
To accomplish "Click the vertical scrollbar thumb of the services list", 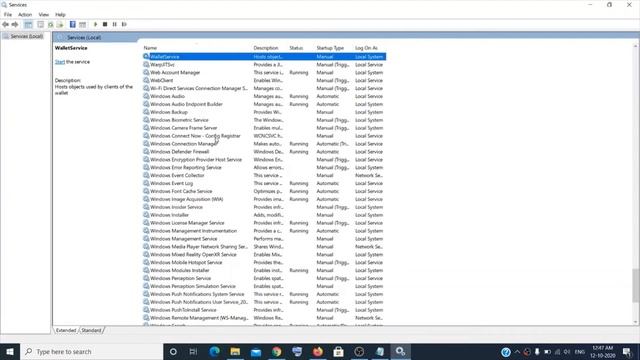I will tap(636, 286).
